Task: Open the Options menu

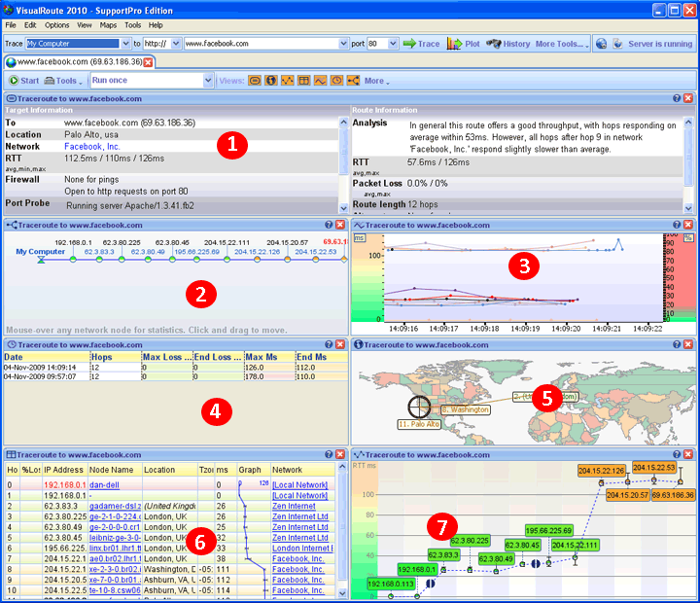Action: coord(56,25)
